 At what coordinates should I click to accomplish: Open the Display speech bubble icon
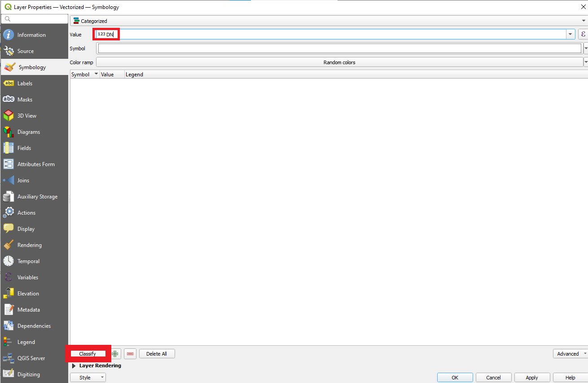coord(9,229)
